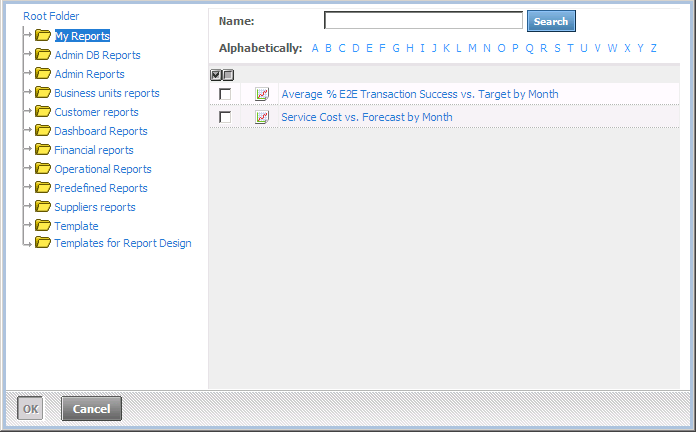696x432 pixels.
Task: Open the Admin DB Reports folder
Action: pos(97,55)
